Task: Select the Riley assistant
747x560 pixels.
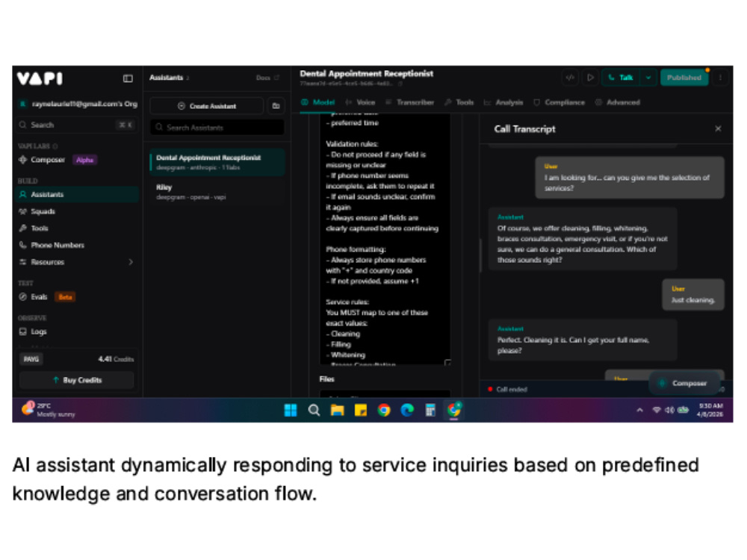Action: click(x=217, y=192)
